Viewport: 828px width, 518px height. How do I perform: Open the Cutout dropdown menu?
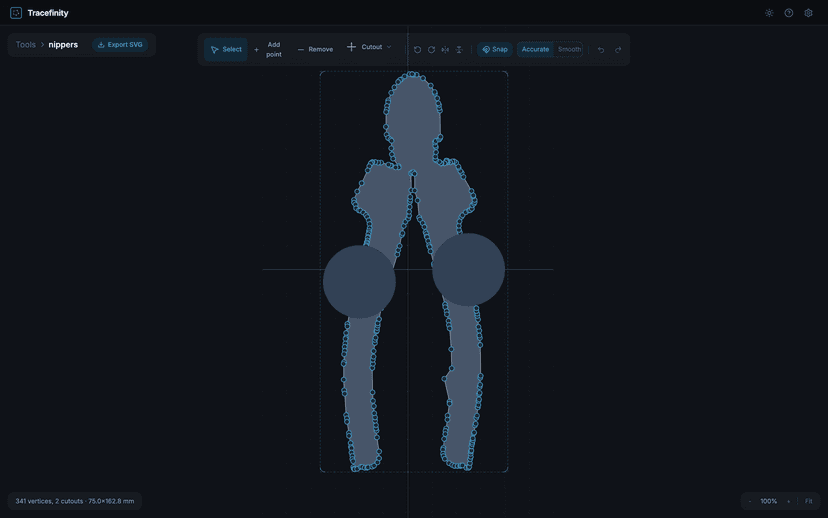[369, 48]
